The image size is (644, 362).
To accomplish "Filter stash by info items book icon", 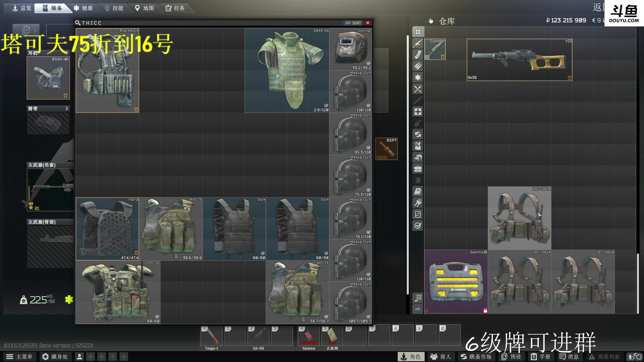I will pyautogui.click(x=418, y=191).
